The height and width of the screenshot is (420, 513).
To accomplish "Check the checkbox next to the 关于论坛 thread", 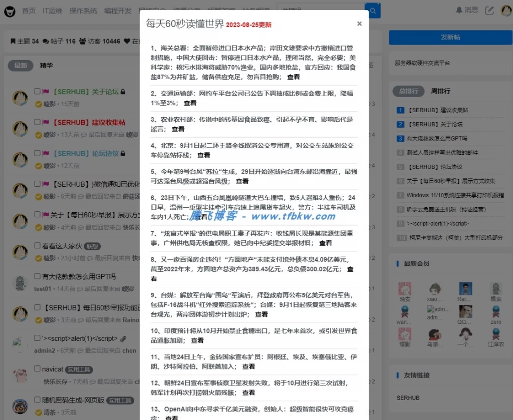I will coord(37,92).
